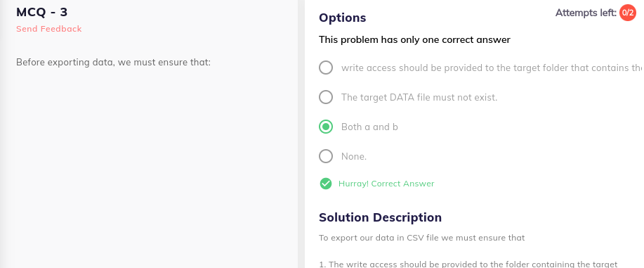Click the text The target DATA file must not exist

(x=419, y=98)
